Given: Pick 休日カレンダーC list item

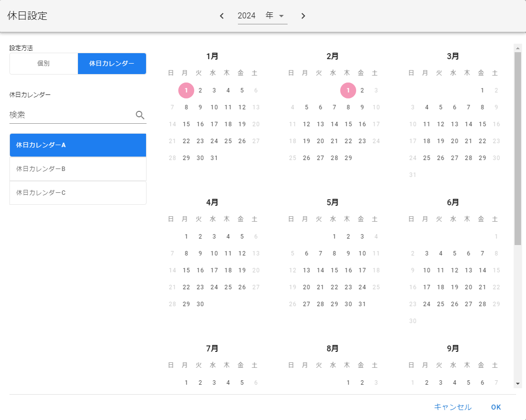Looking at the screenshot, I should [x=78, y=192].
